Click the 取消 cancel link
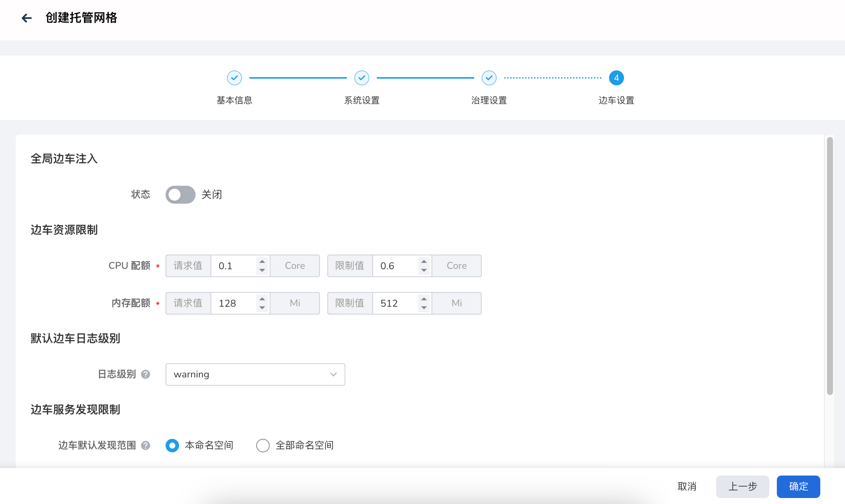 pos(687,486)
